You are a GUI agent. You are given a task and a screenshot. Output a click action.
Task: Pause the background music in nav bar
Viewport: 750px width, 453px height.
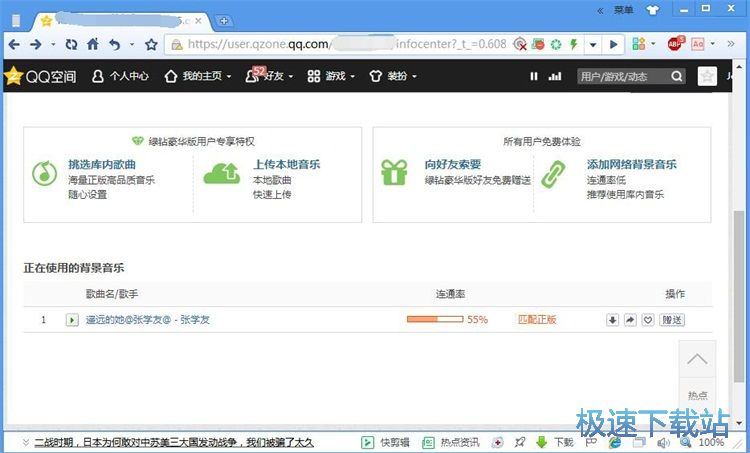534,76
